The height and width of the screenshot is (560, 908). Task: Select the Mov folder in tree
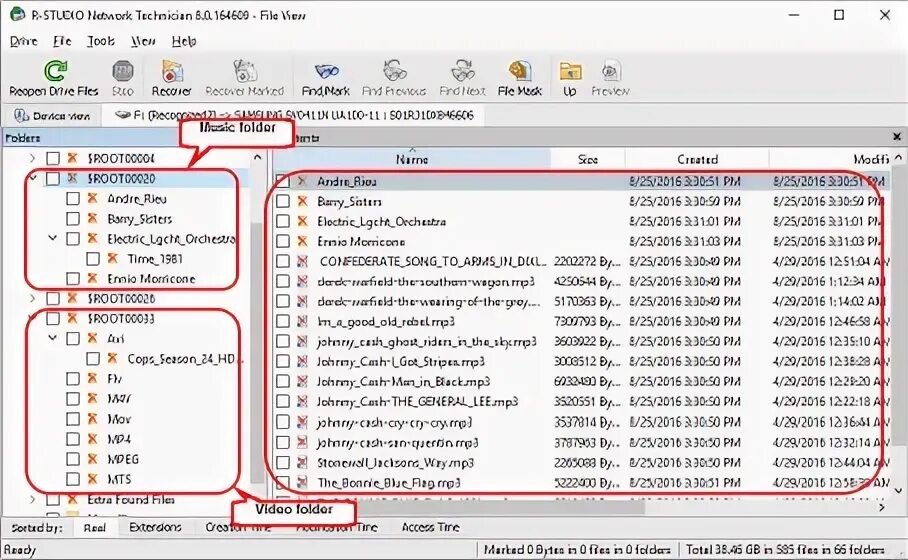point(119,419)
